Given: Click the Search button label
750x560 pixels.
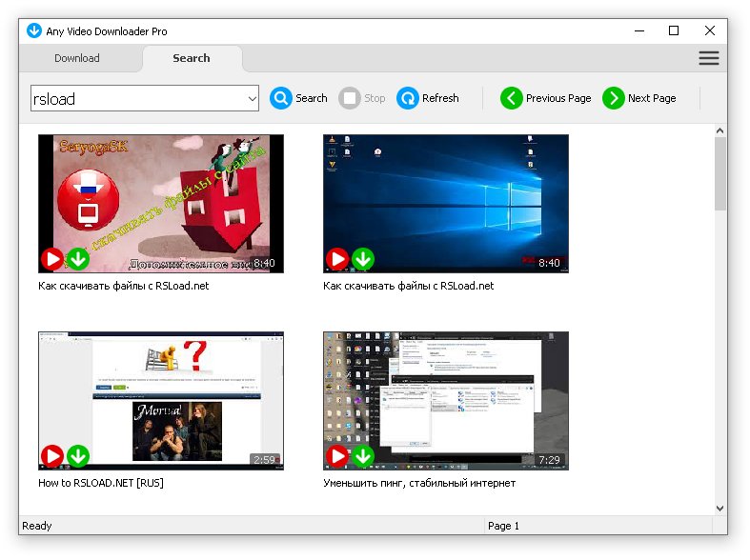Looking at the screenshot, I should coord(312,98).
